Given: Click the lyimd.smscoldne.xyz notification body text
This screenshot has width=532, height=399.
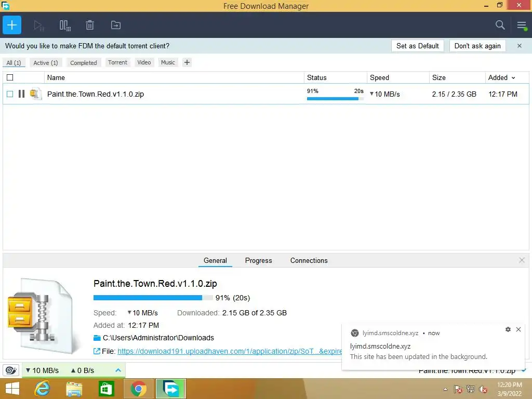Looking at the screenshot, I should point(418,356).
